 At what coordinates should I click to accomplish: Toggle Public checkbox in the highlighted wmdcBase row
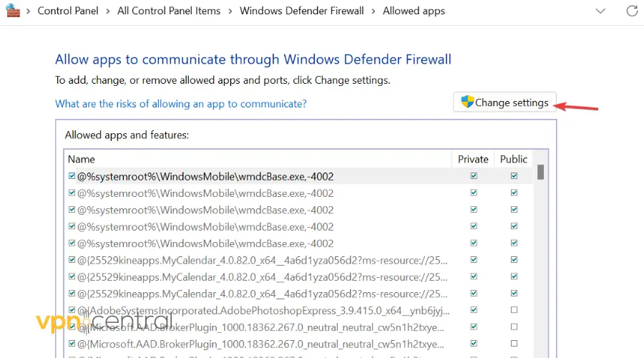point(514,176)
